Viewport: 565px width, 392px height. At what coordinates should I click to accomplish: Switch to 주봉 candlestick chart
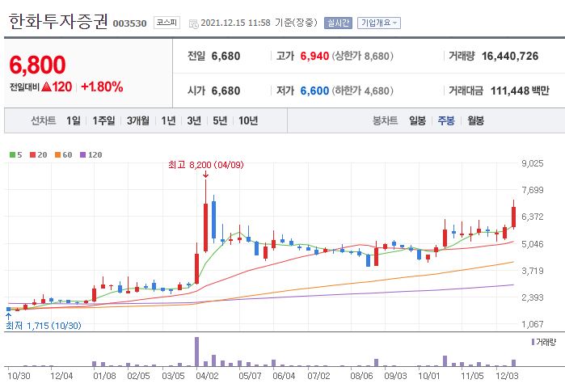(446, 120)
